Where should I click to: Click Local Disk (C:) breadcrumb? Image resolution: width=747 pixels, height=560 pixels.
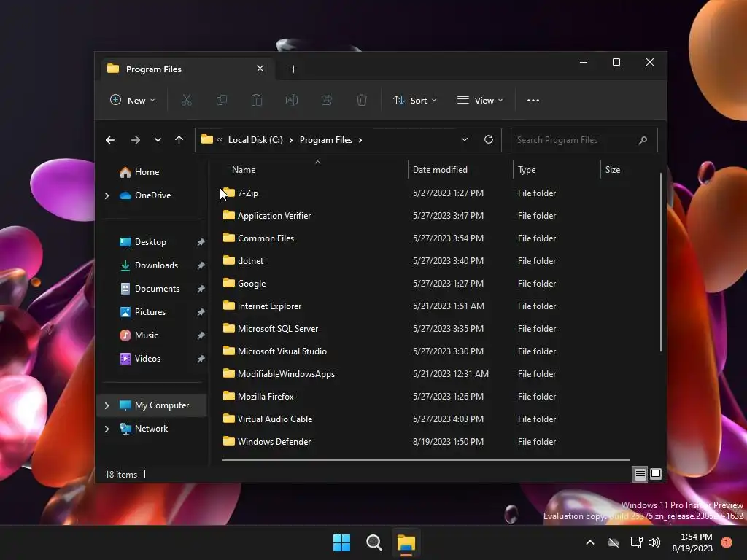point(255,140)
